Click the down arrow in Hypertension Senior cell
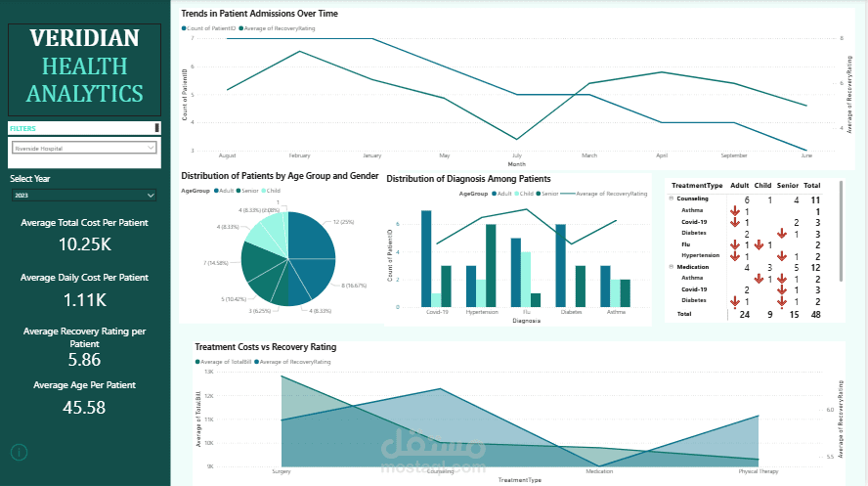The height and width of the screenshot is (486, 868). [x=782, y=256]
